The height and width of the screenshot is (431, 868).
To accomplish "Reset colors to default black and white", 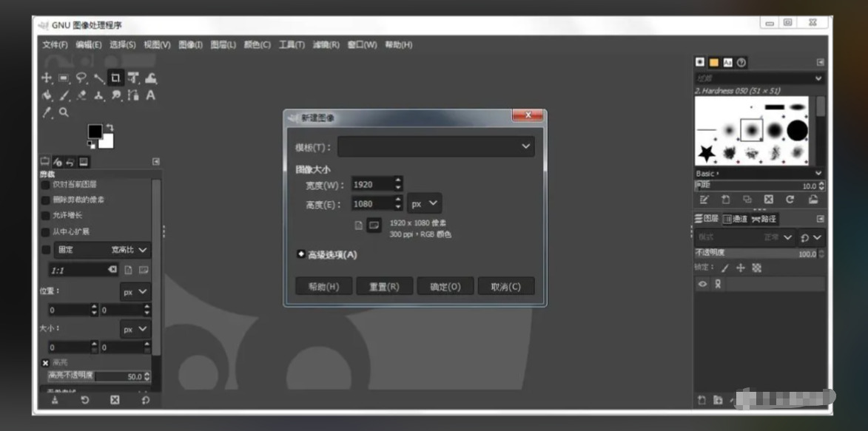I will 91,145.
